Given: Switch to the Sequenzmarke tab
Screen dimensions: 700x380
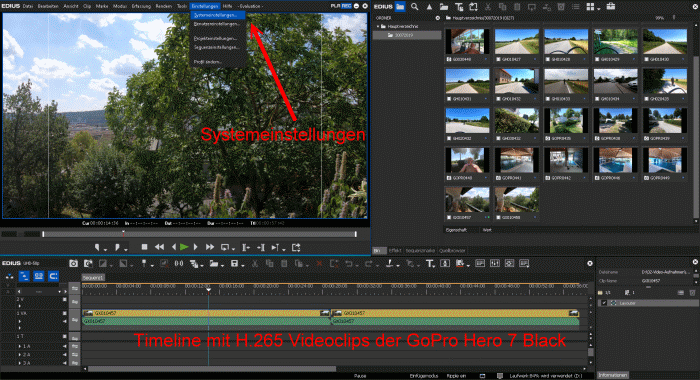Looking at the screenshot, I should pyautogui.click(x=420, y=251).
